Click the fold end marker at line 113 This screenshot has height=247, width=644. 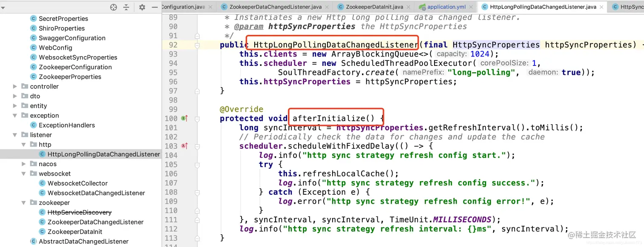(197, 238)
